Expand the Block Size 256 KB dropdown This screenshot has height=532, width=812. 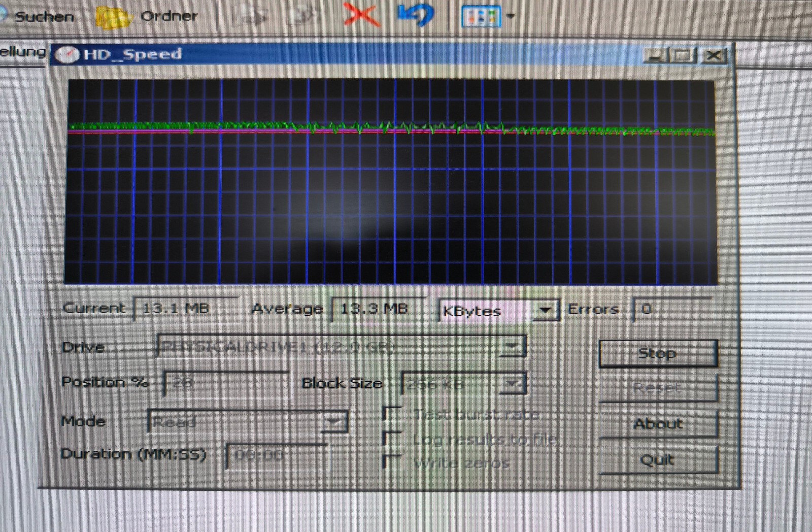(512, 384)
